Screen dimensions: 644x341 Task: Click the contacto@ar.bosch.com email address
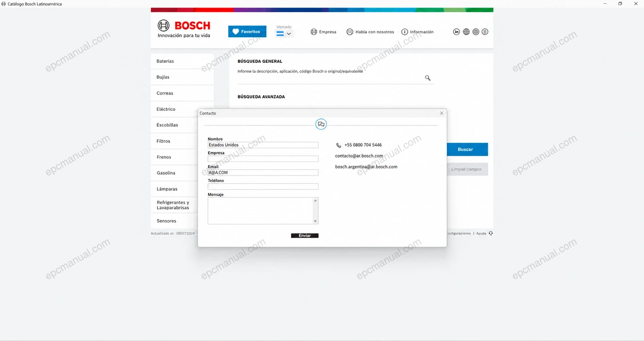click(x=359, y=156)
